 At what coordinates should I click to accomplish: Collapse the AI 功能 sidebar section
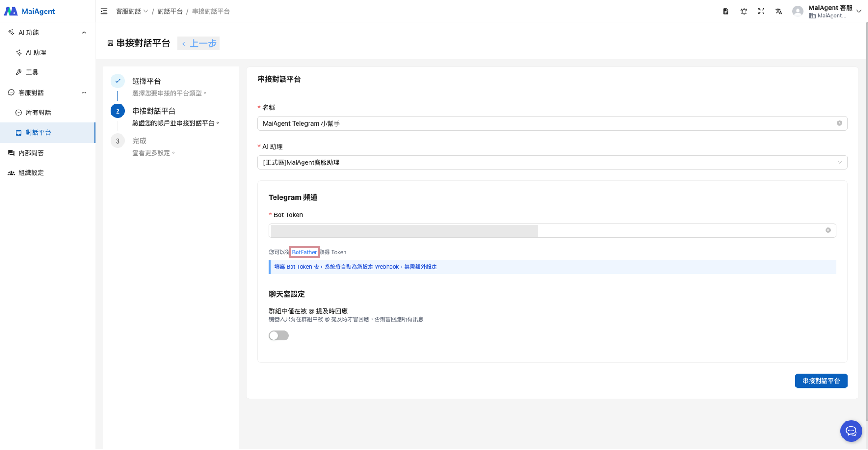pos(84,33)
